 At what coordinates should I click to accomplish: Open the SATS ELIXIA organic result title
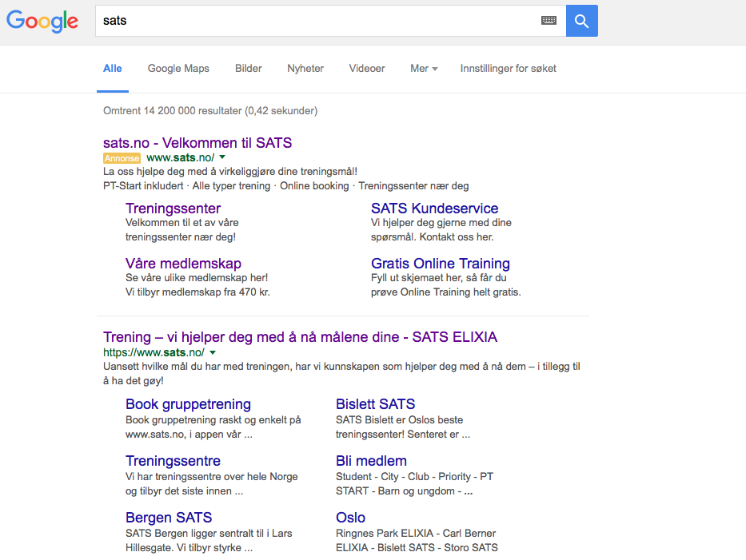click(x=300, y=337)
